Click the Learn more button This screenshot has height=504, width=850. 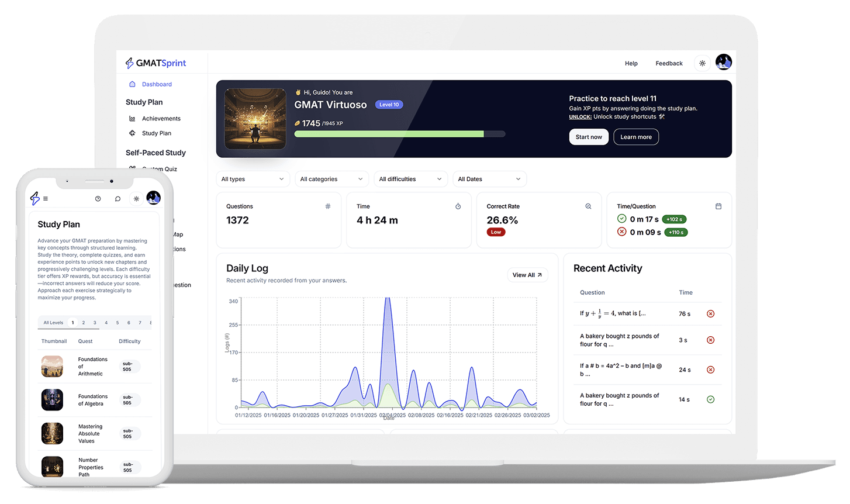(x=636, y=137)
